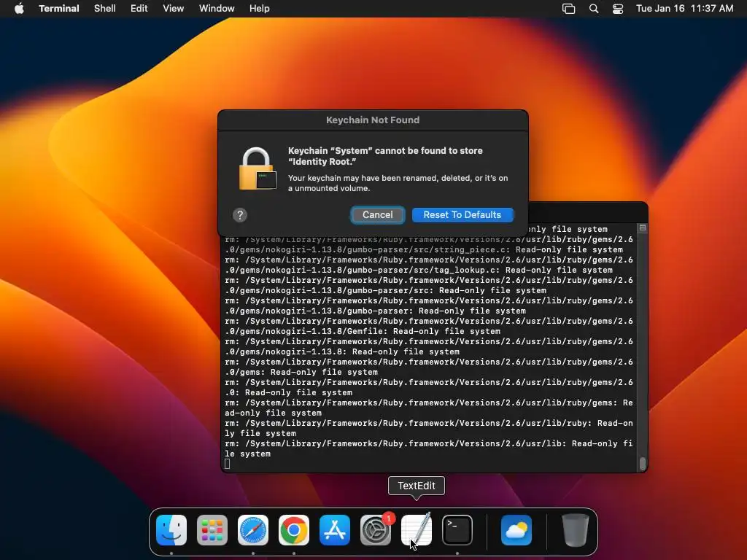Click the 'ly file system' terminal line
The height and width of the screenshot is (560, 747).
260,434
